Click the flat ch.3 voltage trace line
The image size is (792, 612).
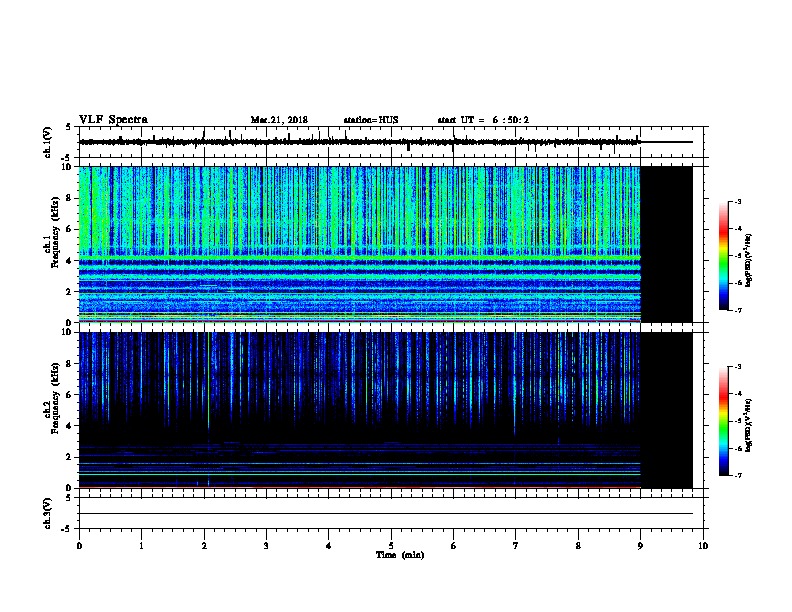click(386, 514)
